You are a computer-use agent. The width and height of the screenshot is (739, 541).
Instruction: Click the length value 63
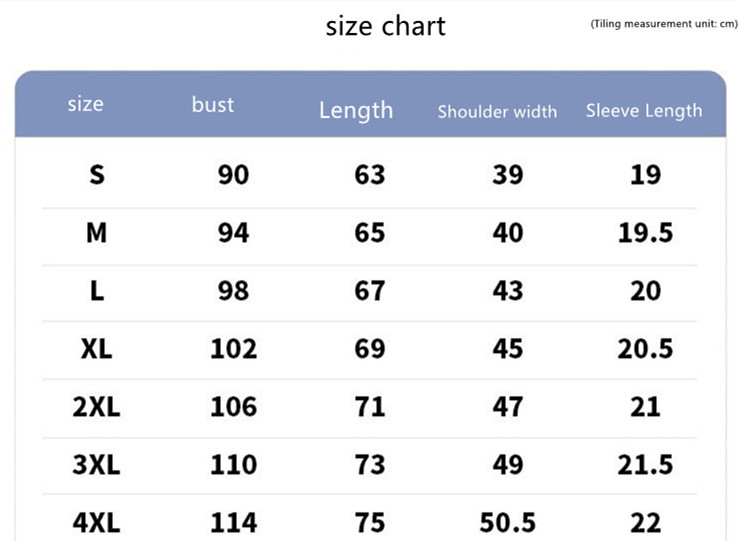point(370,175)
